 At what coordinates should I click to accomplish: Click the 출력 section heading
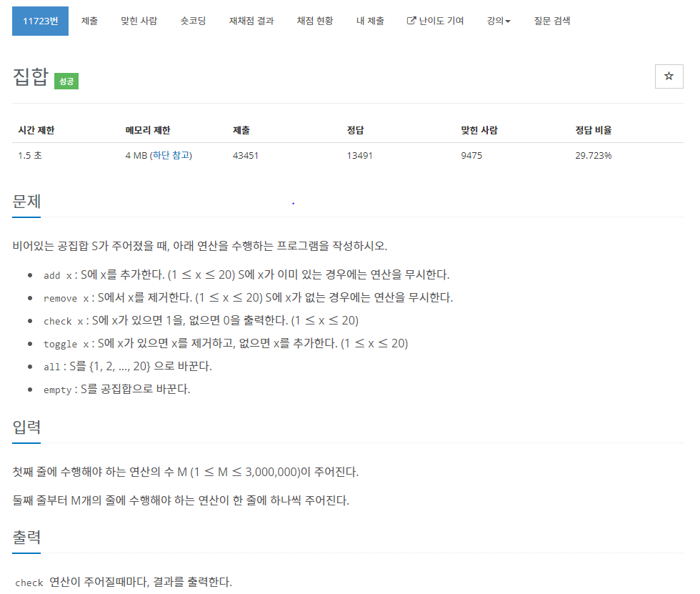click(x=27, y=537)
